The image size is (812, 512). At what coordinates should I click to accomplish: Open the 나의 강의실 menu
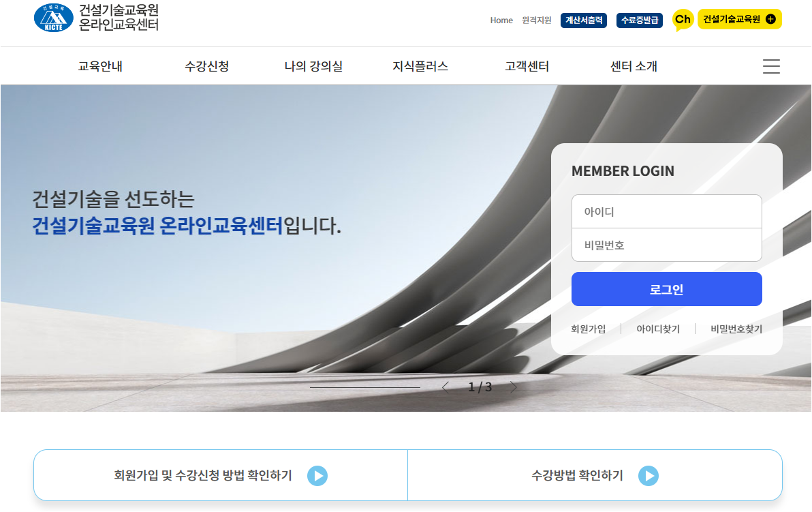[x=314, y=66]
